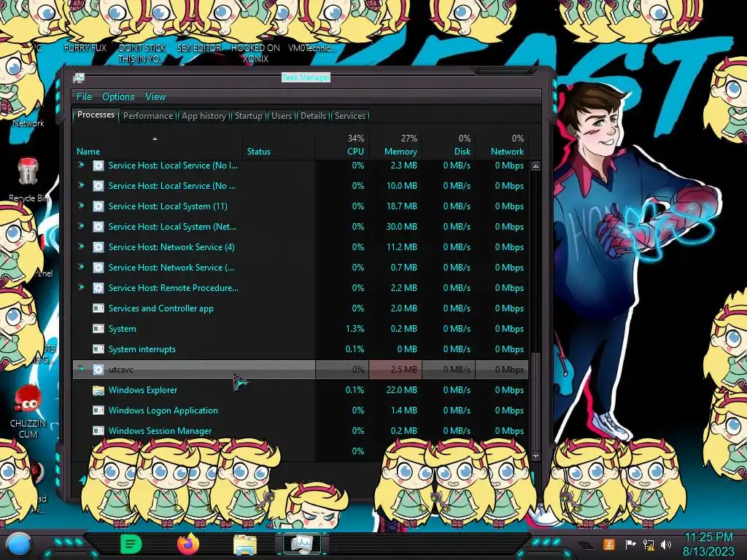747x560 pixels.
Task: Sort processes by the Name column
Action: 158,146
